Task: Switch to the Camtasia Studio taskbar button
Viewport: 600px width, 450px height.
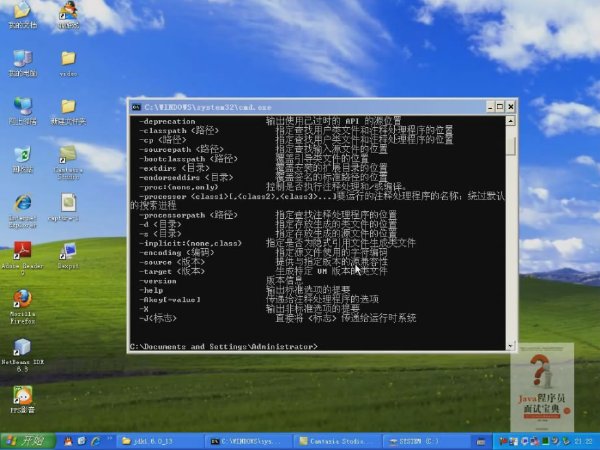Action: [336, 441]
